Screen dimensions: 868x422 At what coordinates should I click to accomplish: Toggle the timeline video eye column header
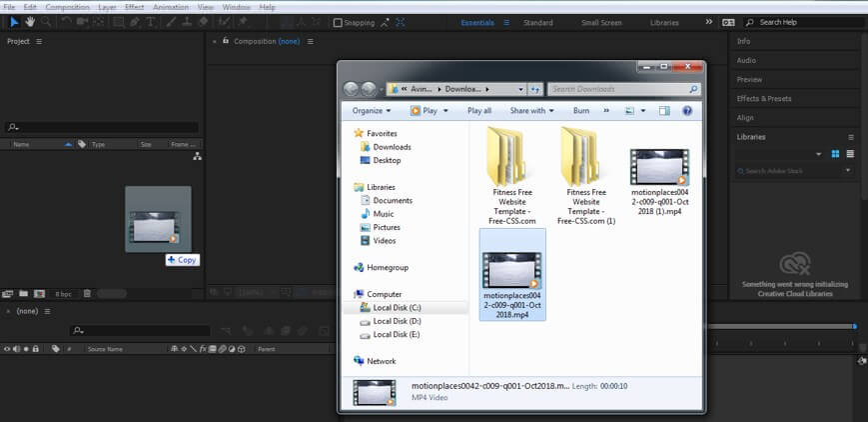coord(7,349)
